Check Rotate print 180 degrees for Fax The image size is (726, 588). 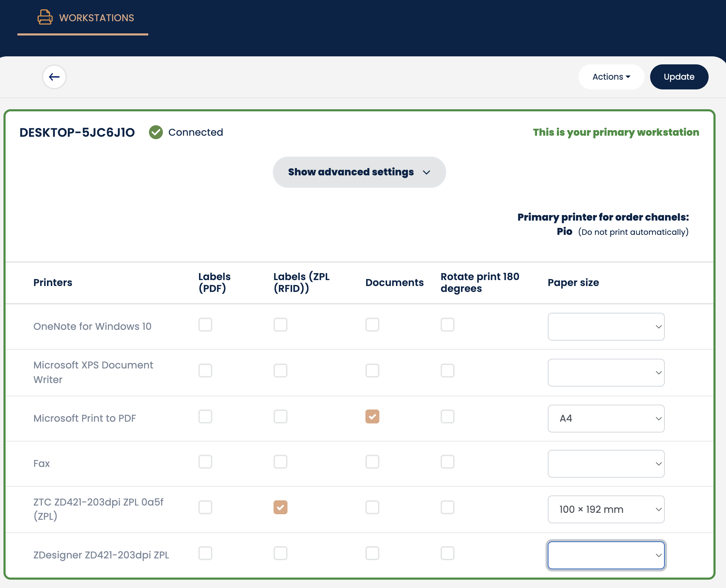coord(447,462)
